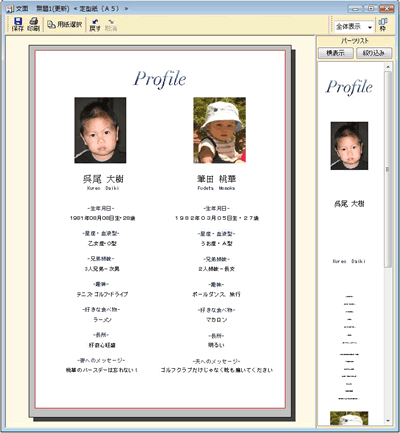Select Profile title in parts list
Screen dimensions: 400x433
click(349, 87)
